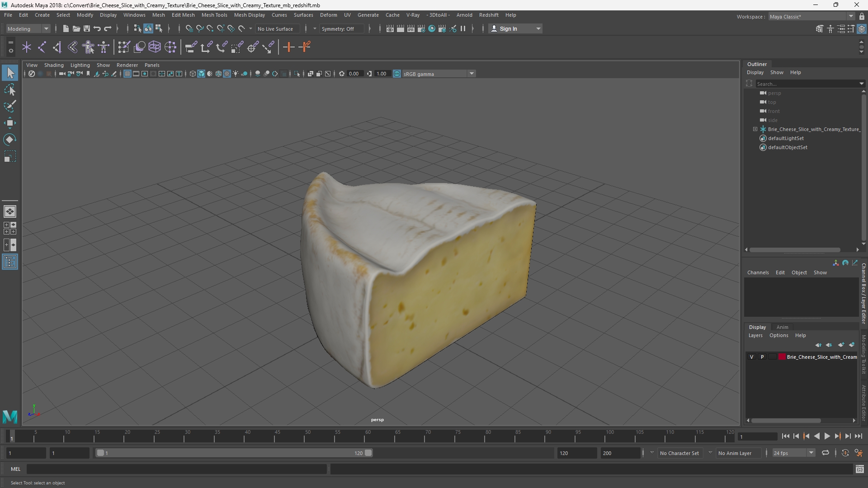The image size is (868, 488).
Task: Open the Script Editor icon
Action: 860,469
